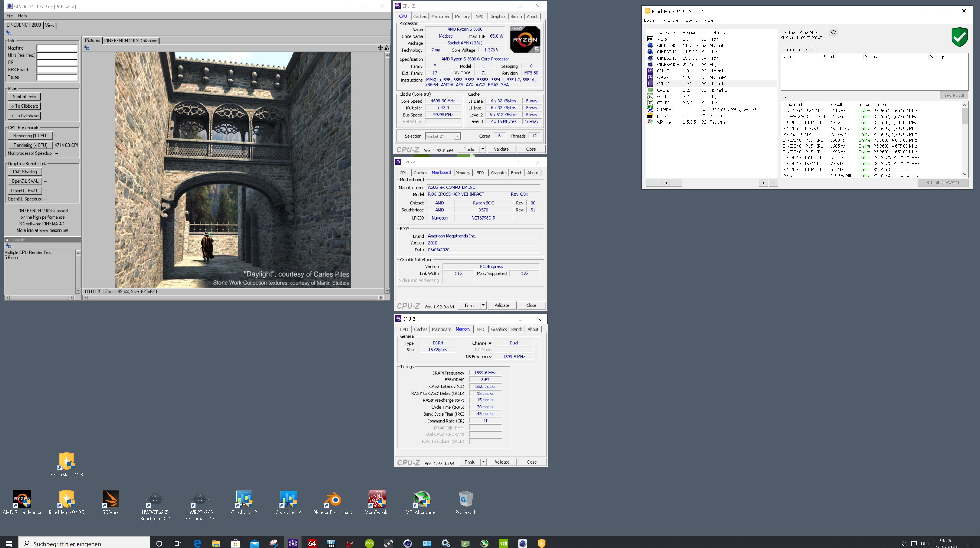This screenshot has width=980, height=548.
Task: Open Task View in taskbar
Action: (178, 543)
